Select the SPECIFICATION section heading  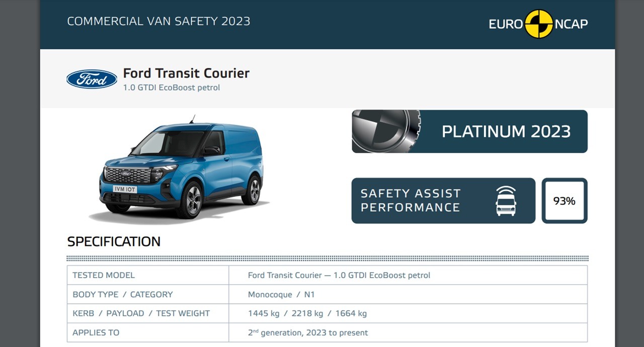point(114,241)
